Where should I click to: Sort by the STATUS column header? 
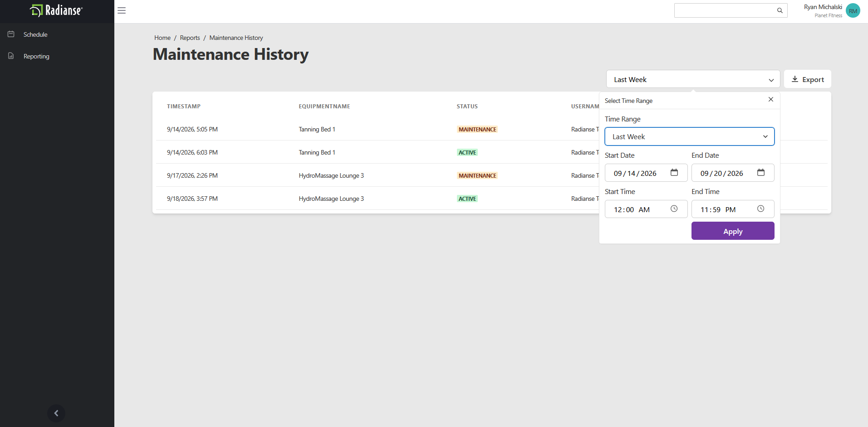click(467, 107)
